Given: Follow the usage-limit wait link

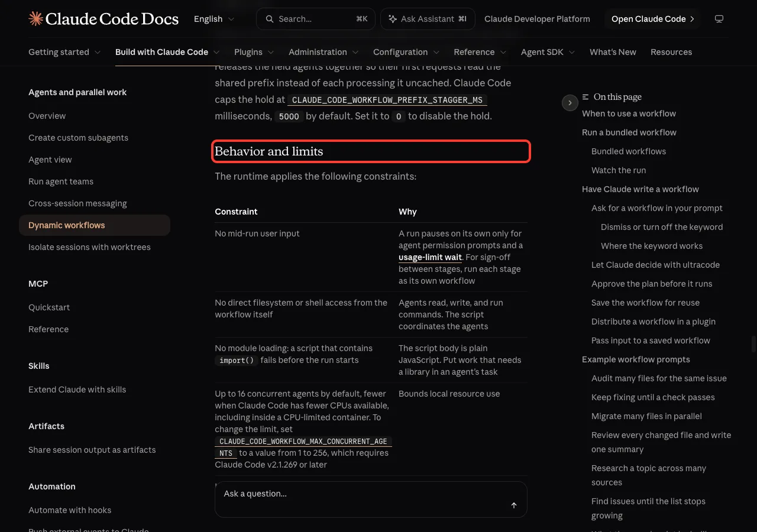Looking at the screenshot, I should [x=430, y=257].
